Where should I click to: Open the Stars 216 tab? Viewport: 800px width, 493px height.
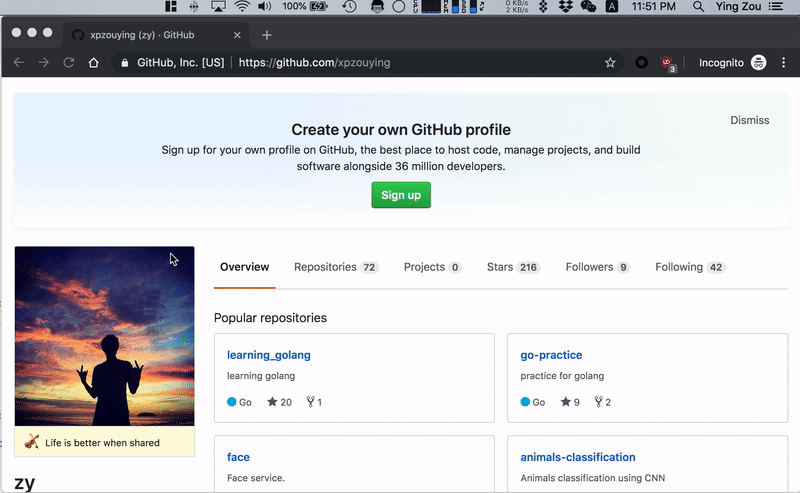513,267
